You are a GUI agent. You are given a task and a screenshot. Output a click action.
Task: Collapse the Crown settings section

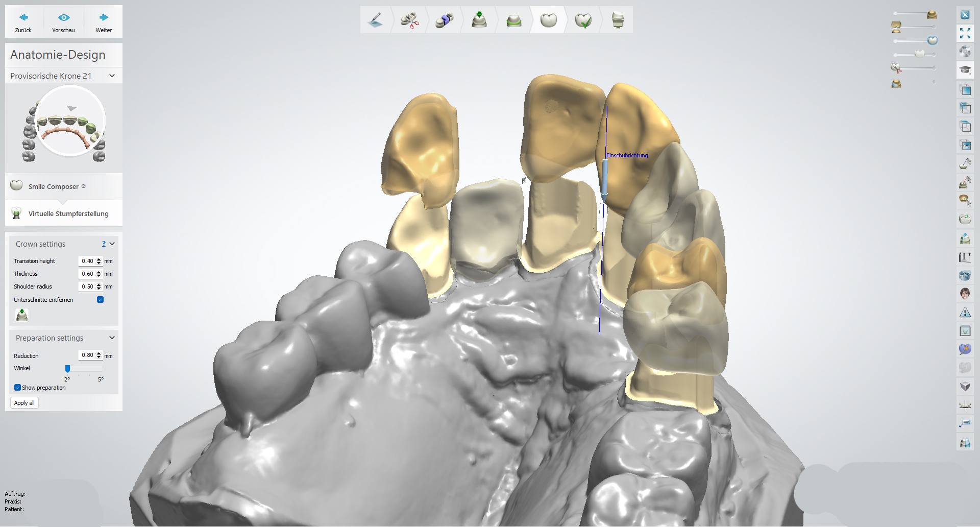(112, 244)
